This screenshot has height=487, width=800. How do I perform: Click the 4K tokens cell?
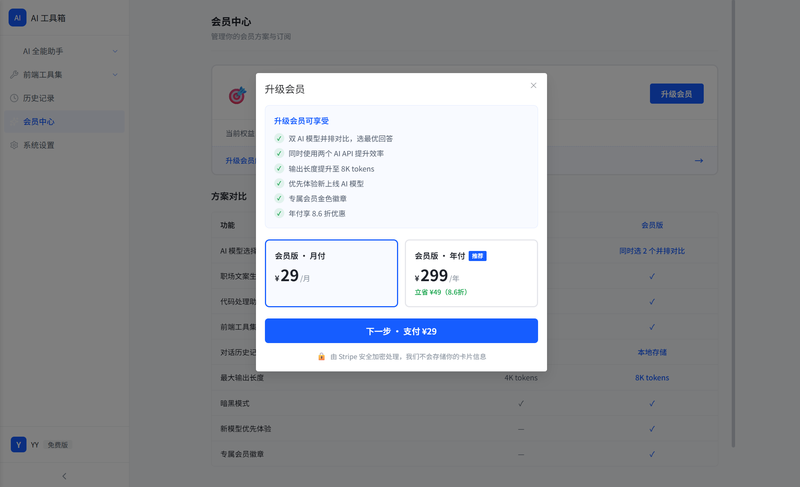pos(521,378)
